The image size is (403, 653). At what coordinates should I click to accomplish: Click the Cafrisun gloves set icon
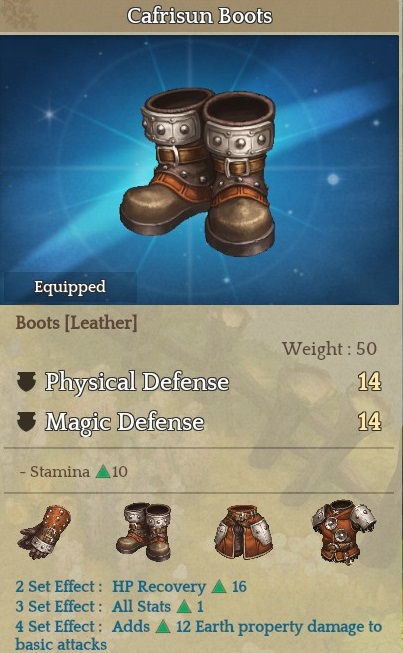44,532
